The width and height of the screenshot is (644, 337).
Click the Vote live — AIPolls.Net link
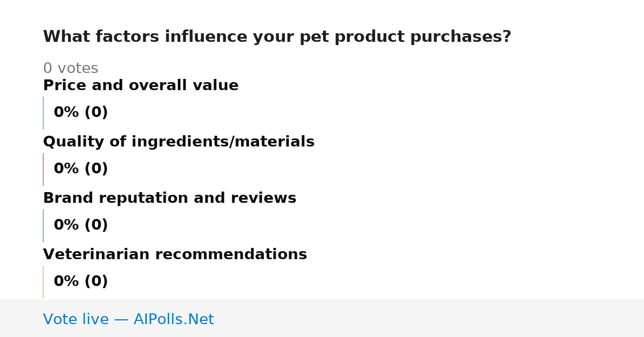[x=128, y=319]
